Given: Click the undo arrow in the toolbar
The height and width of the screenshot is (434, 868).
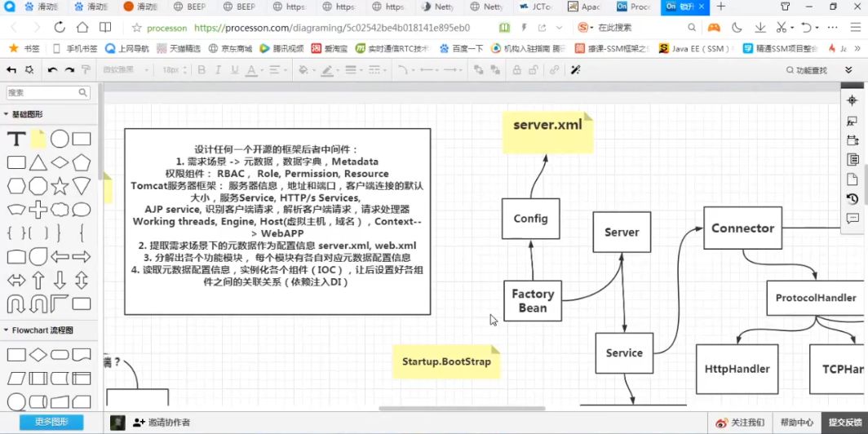Looking at the screenshot, I should [52, 70].
